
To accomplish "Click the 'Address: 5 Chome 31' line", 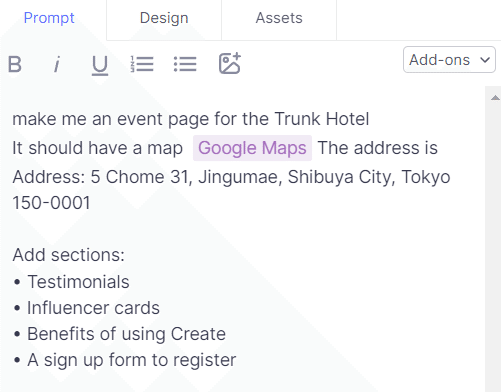I will [231, 177].
